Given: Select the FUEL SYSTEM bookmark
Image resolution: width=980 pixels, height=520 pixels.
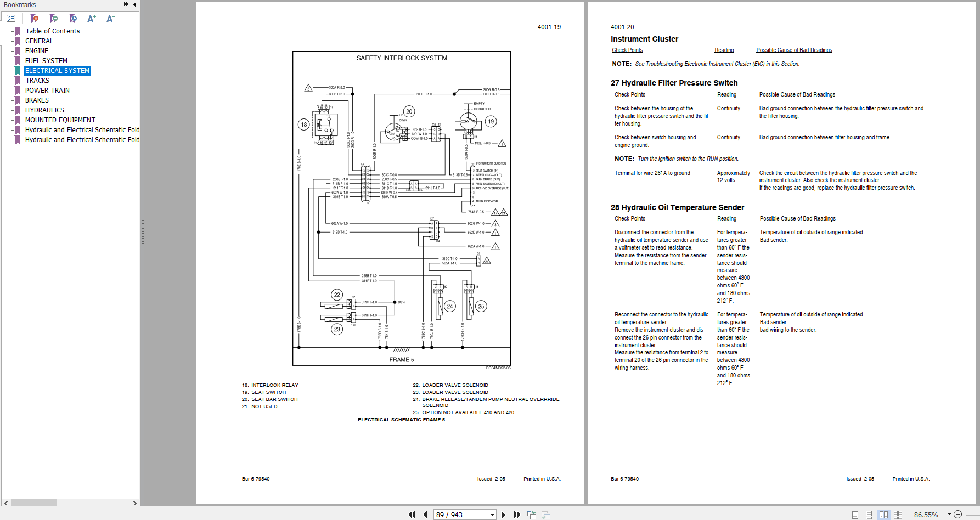Looking at the screenshot, I should 46,61.
